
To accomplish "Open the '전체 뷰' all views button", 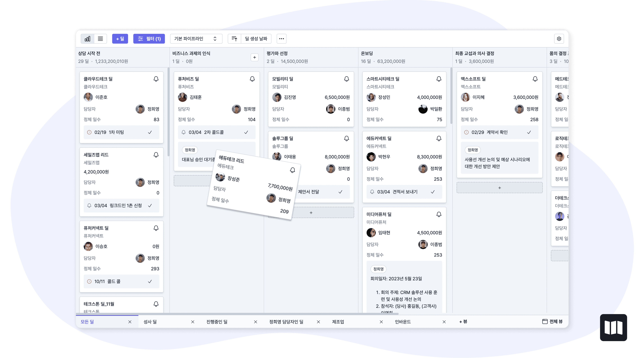I will 552,322.
